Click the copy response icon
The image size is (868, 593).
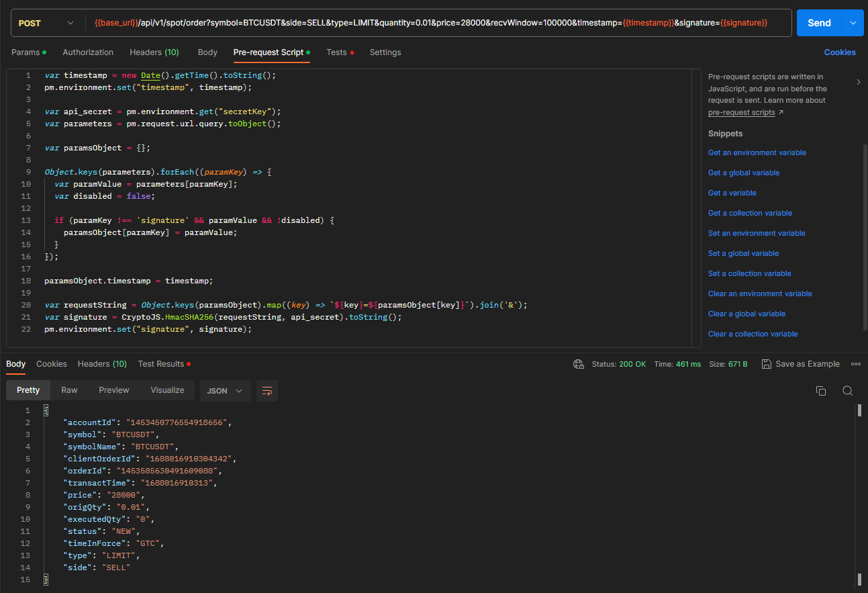[820, 391]
